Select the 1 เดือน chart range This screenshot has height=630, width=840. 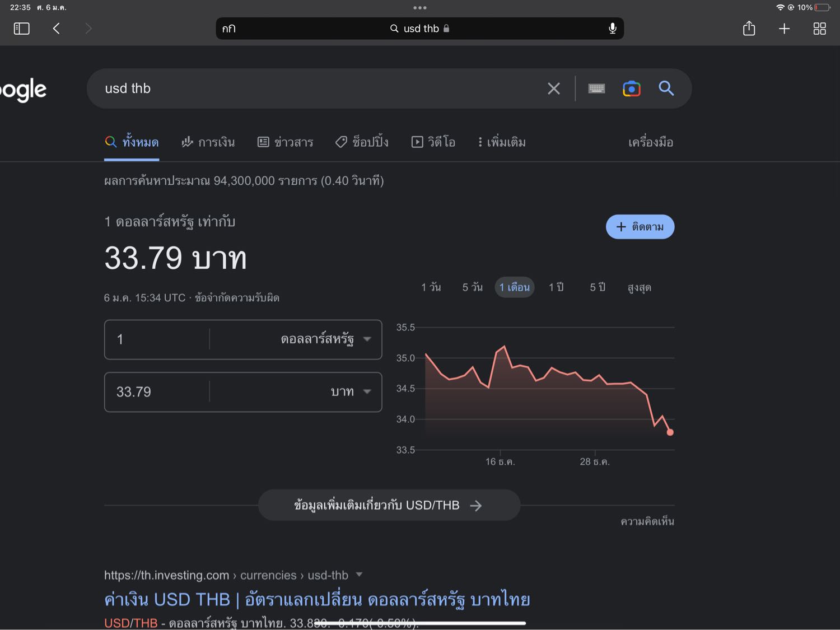coord(515,287)
